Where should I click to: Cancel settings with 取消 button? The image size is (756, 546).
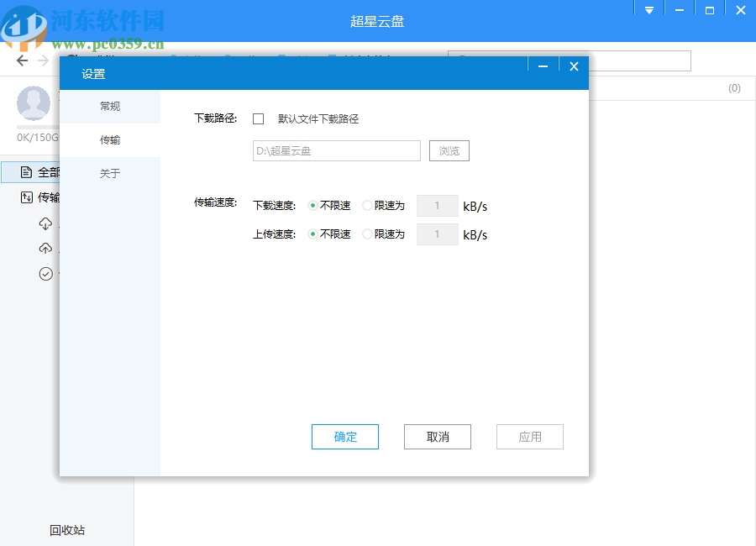pyautogui.click(x=438, y=437)
